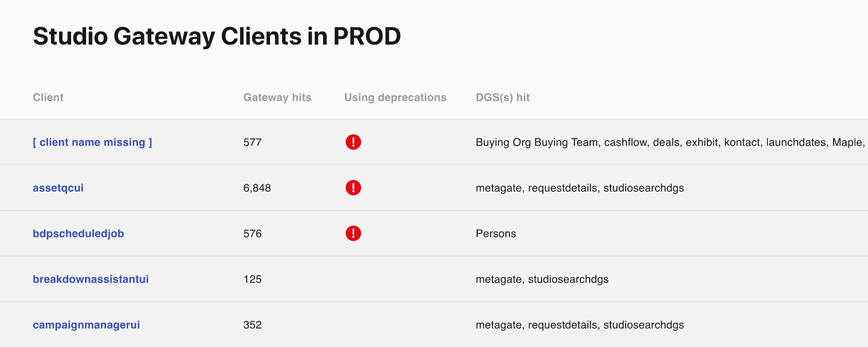This screenshot has width=868, height=347.
Task: Open the campaignmanagerui client link
Action: (86, 325)
